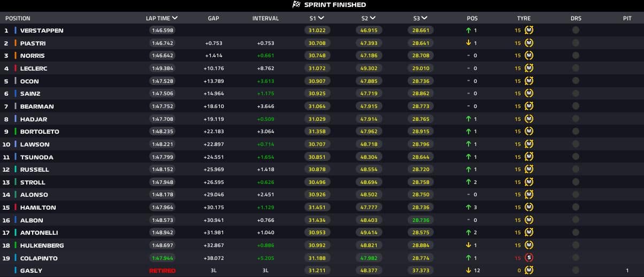The image size is (644, 277).
Task: Select the Leclerc driver name
Action: (x=35, y=68)
